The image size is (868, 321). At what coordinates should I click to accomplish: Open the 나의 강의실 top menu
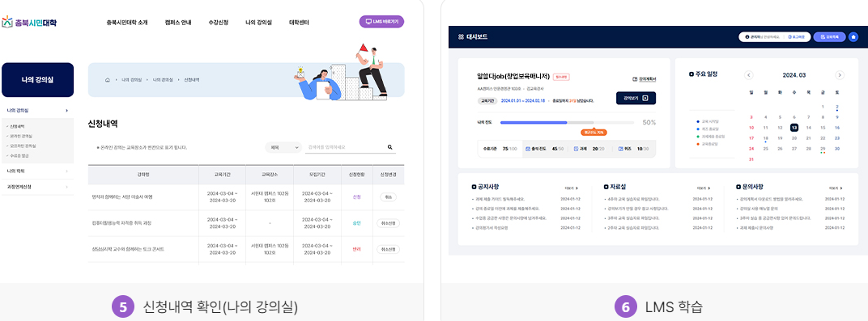(x=259, y=23)
